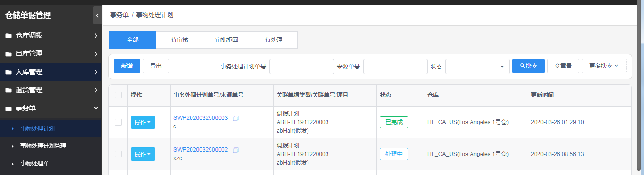Click the 导出 button

[156, 66]
